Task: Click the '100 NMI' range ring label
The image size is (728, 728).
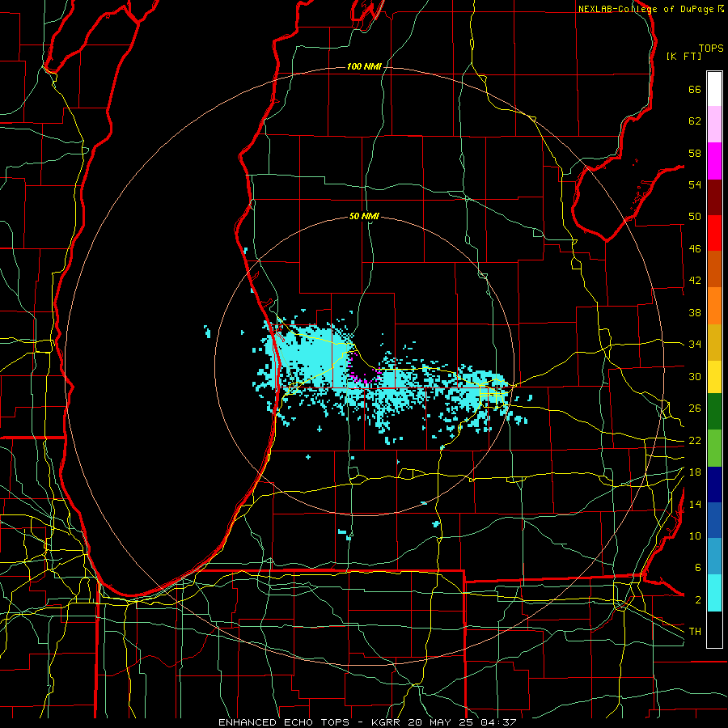Action: click(x=364, y=67)
